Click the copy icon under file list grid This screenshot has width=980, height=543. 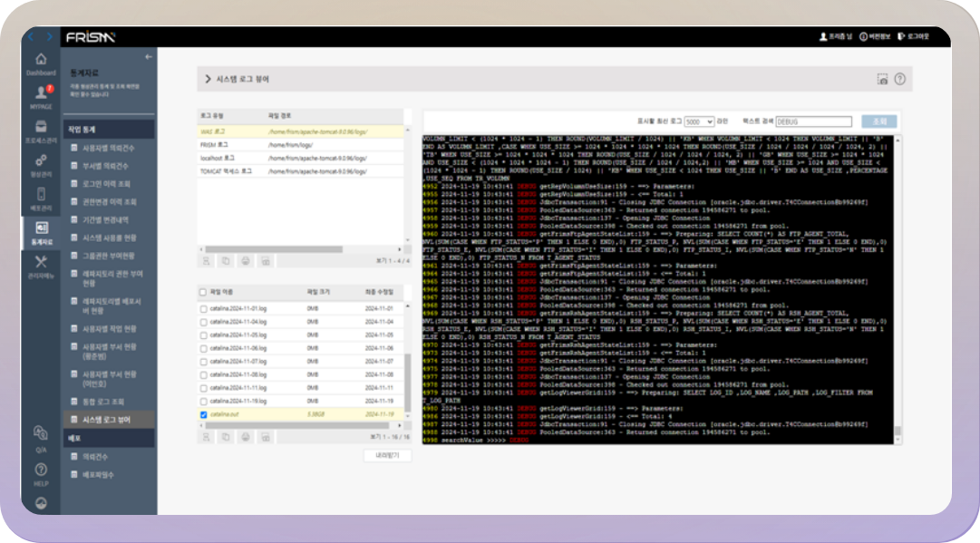tap(226, 438)
